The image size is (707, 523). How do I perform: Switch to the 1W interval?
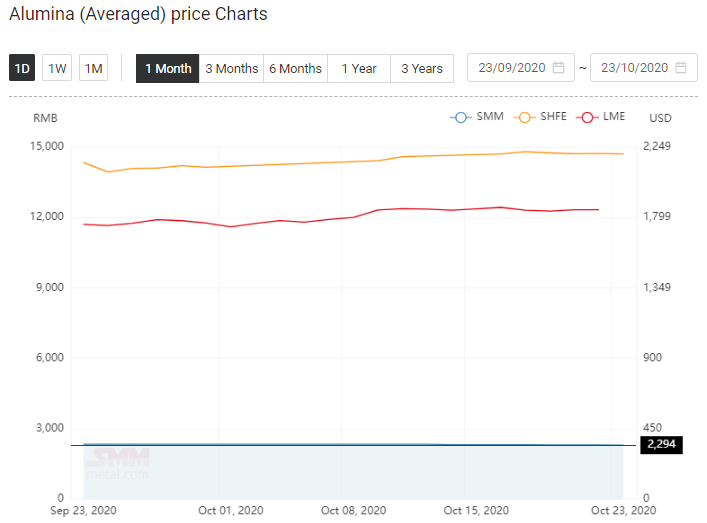coord(57,68)
